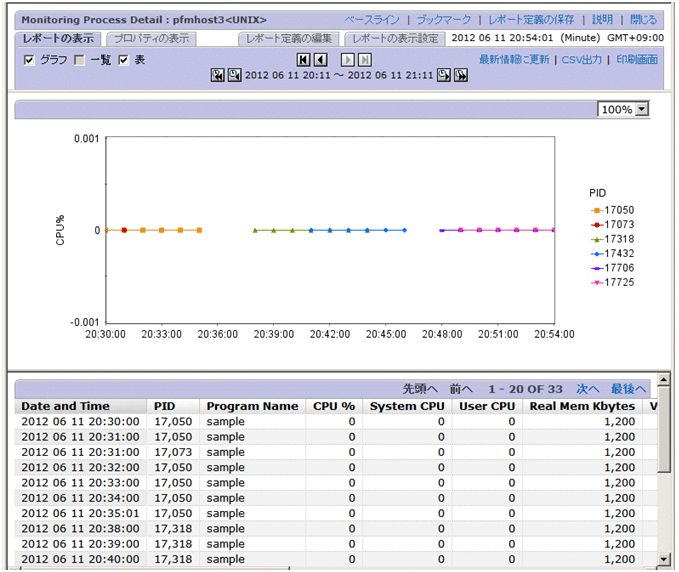
Task: Go to 次へ page in table
Action: 587,388
